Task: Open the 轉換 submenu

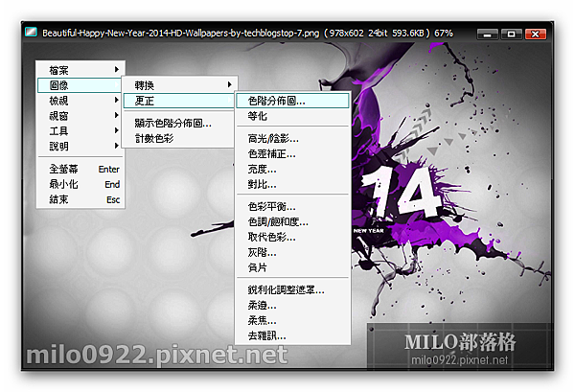Action: pos(180,85)
